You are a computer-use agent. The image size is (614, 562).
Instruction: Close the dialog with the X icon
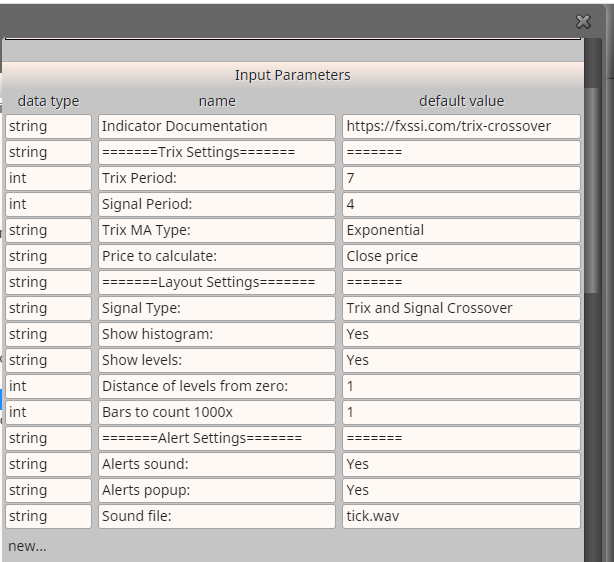[583, 22]
